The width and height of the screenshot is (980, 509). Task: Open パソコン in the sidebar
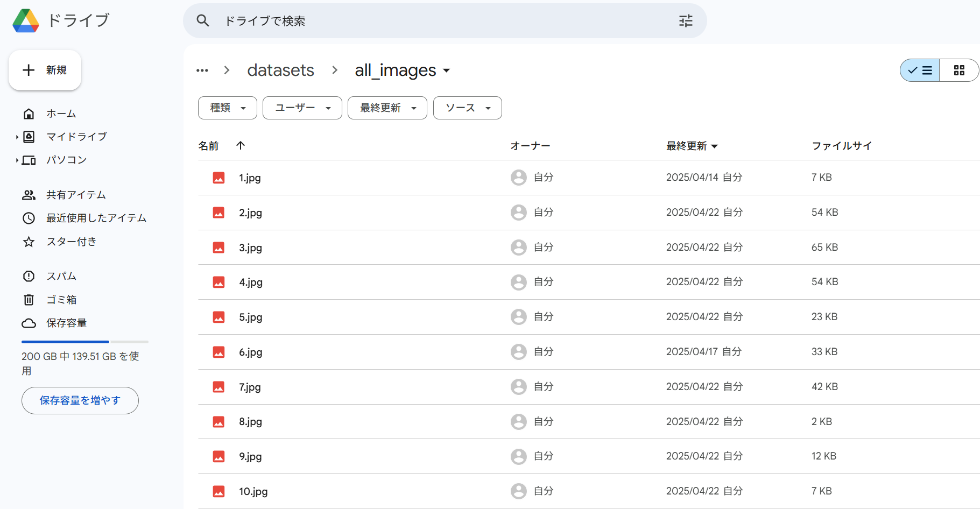click(66, 160)
